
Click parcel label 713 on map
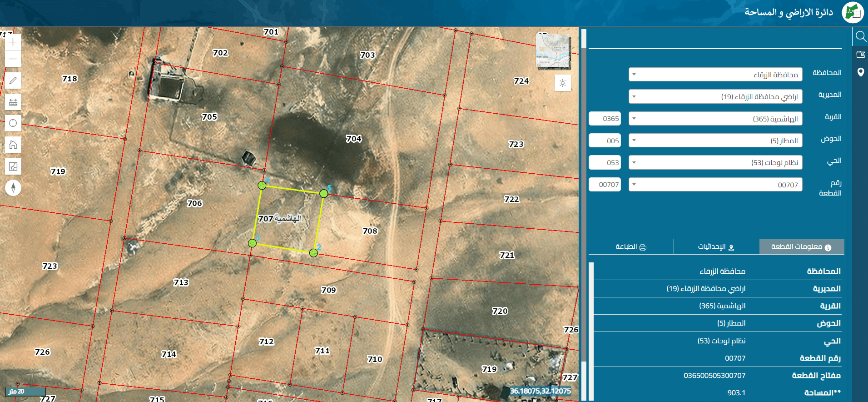tap(181, 282)
